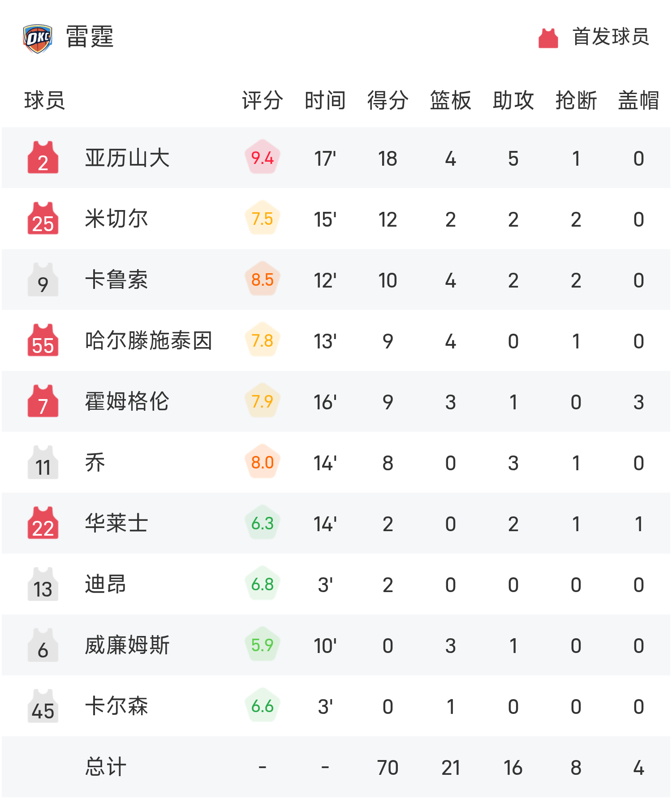
Task: Open player 哈尔滕施泰因's name link
Action: (x=148, y=341)
